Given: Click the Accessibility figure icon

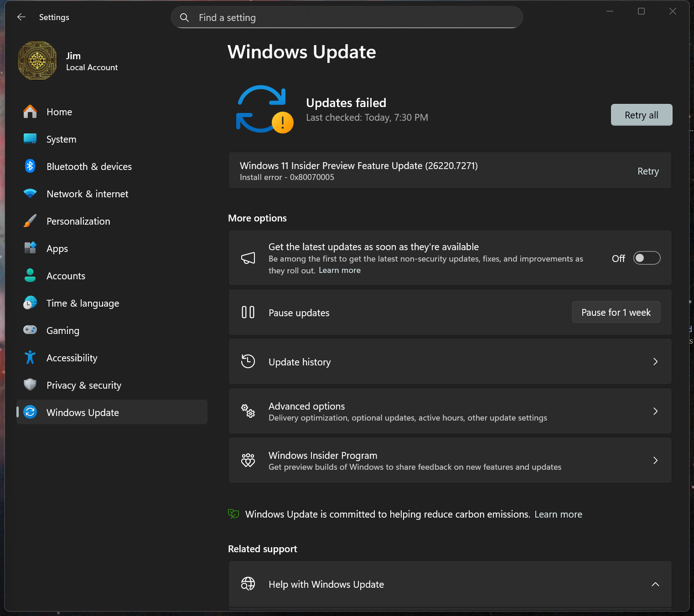Looking at the screenshot, I should (x=30, y=358).
